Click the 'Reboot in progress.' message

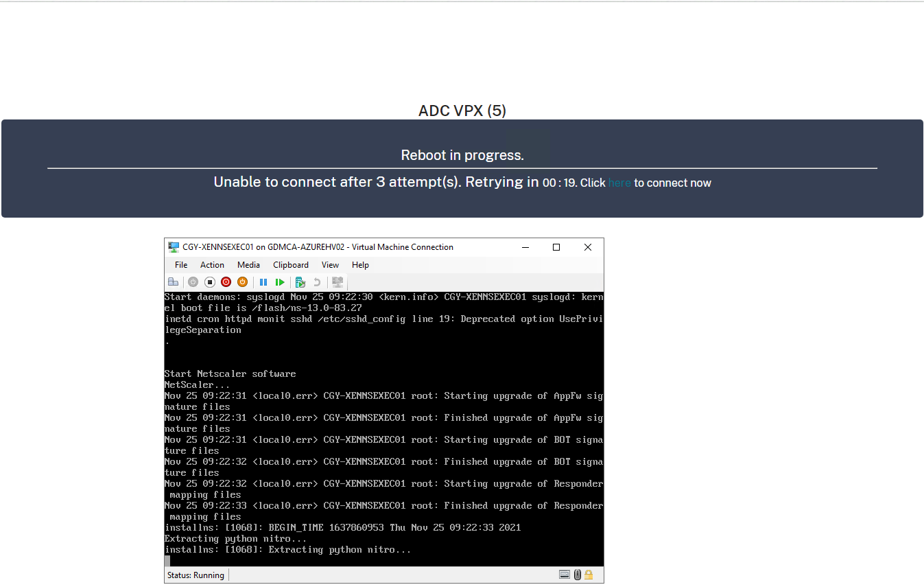coord(462,155)
